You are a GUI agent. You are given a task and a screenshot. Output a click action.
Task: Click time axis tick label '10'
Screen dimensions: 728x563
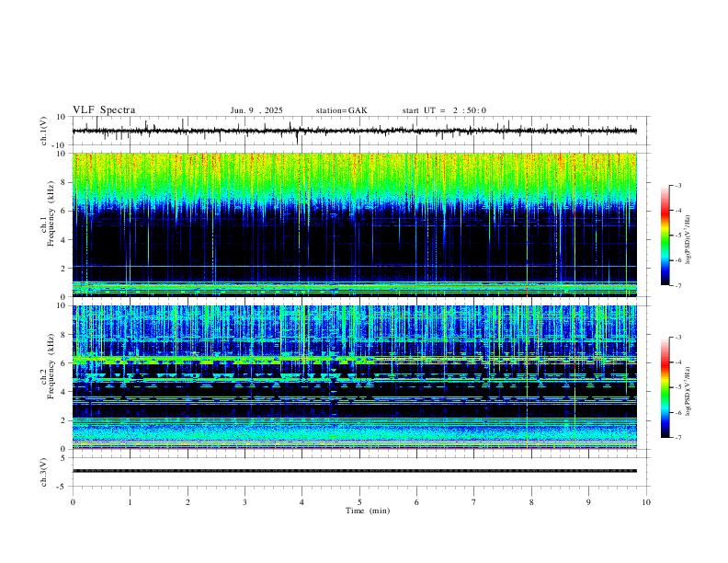(646, 502)
